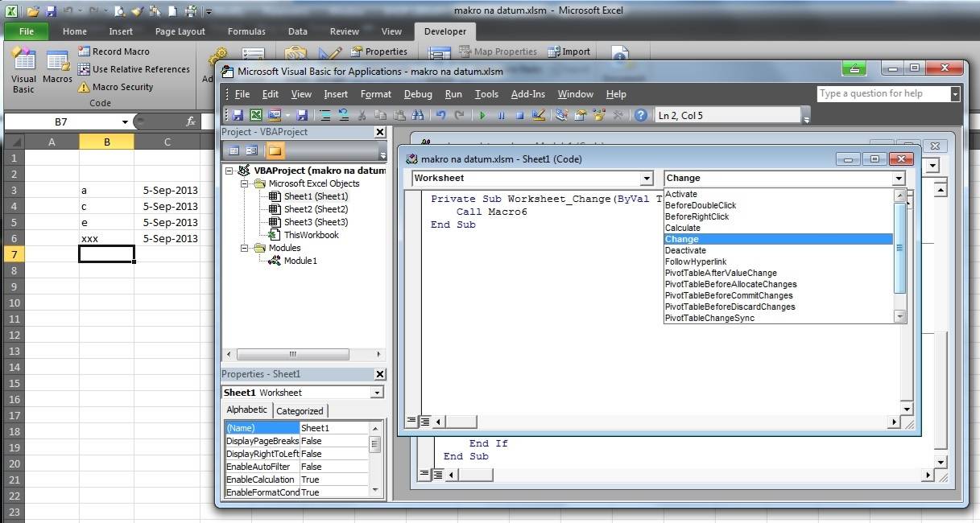Image resolution: width=980 pixels, height=523 pixels.
Task: Toggle Folders in Project panel
Action: (275, 150)
